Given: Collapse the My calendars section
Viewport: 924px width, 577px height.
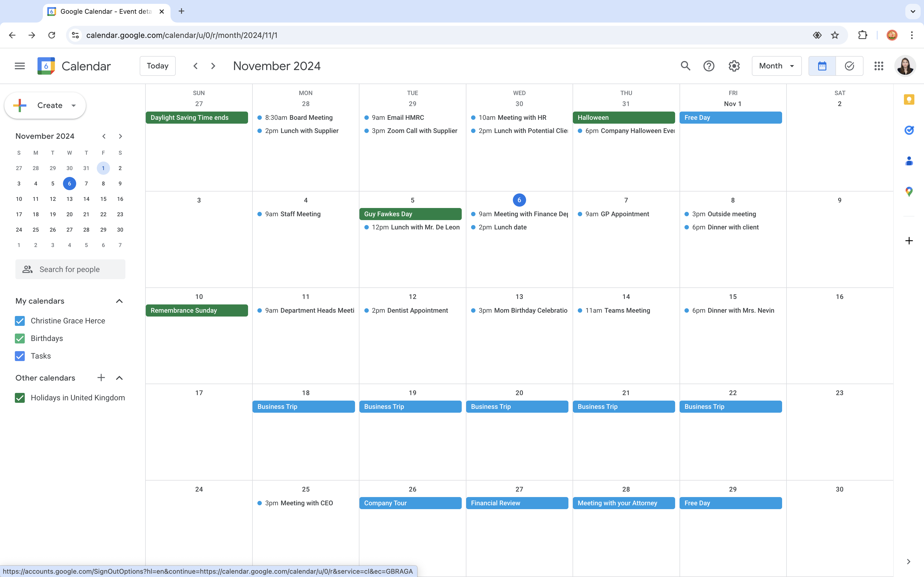Looking at the screenshot, I should point(119,301).
